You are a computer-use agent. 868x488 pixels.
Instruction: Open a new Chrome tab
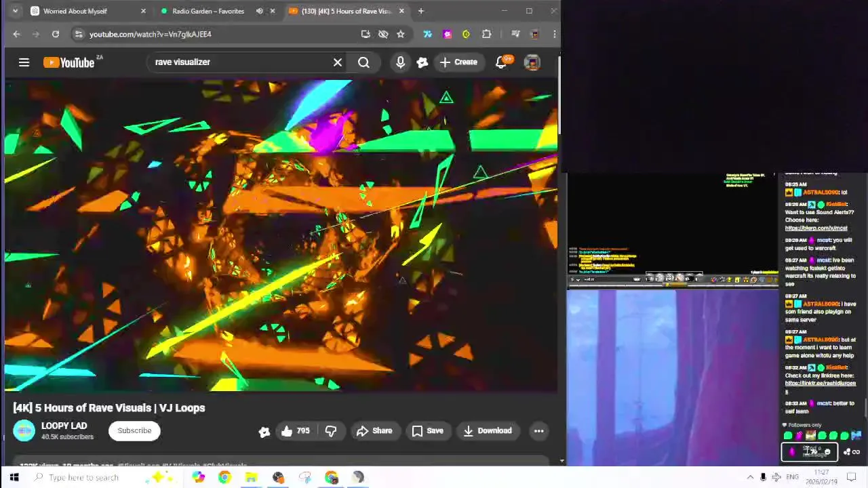421,11
